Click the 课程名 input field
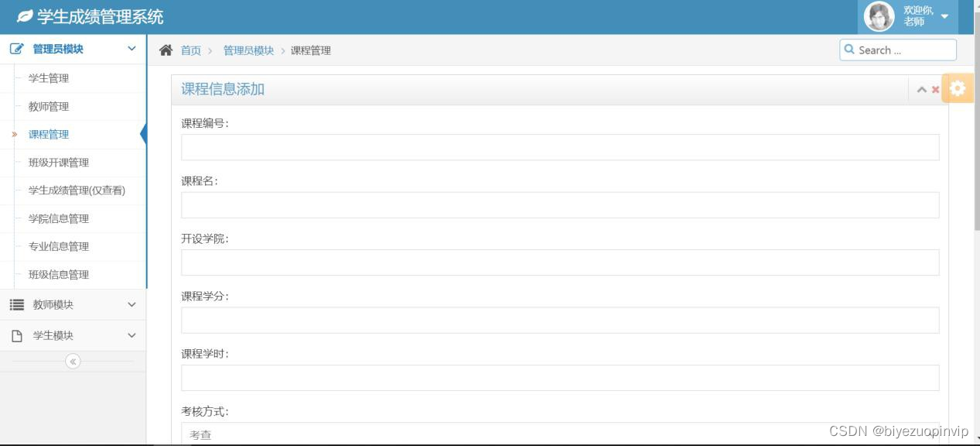This screenshot has width=980, height=446. coord(560,205)
